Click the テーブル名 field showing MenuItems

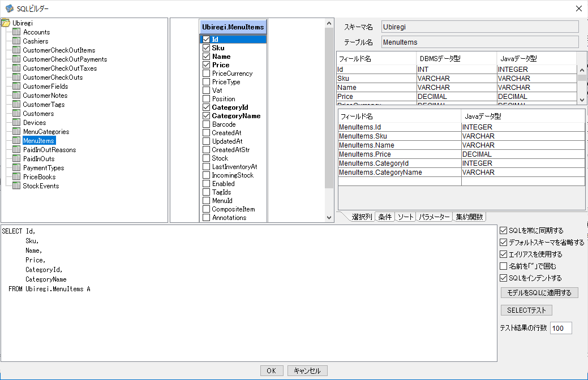(480, 42)
